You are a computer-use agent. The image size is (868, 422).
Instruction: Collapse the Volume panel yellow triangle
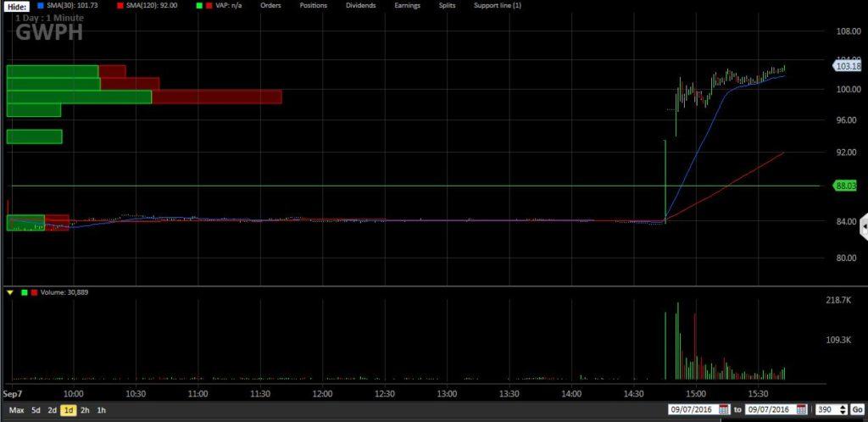(x=10, y=292)
